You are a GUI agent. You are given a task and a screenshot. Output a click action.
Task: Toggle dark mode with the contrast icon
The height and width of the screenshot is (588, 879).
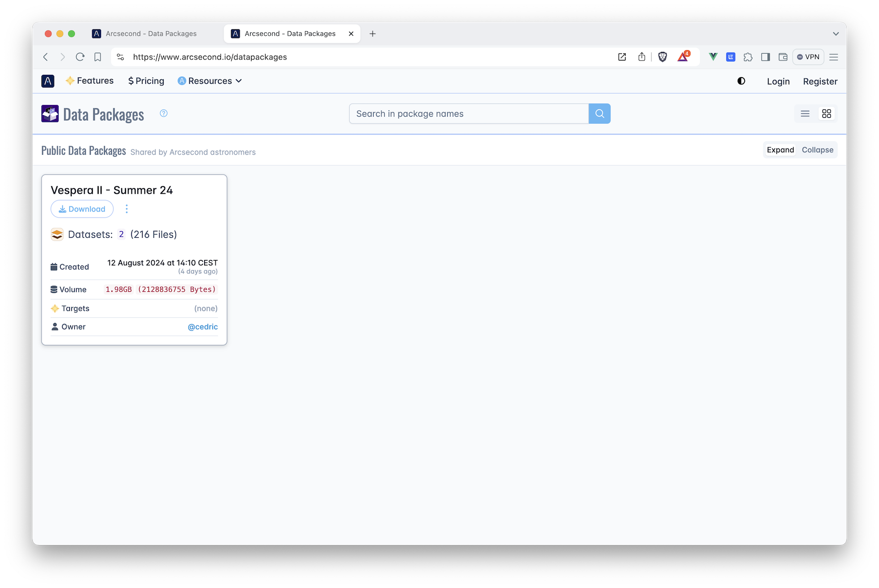click(x=741, y=81)
